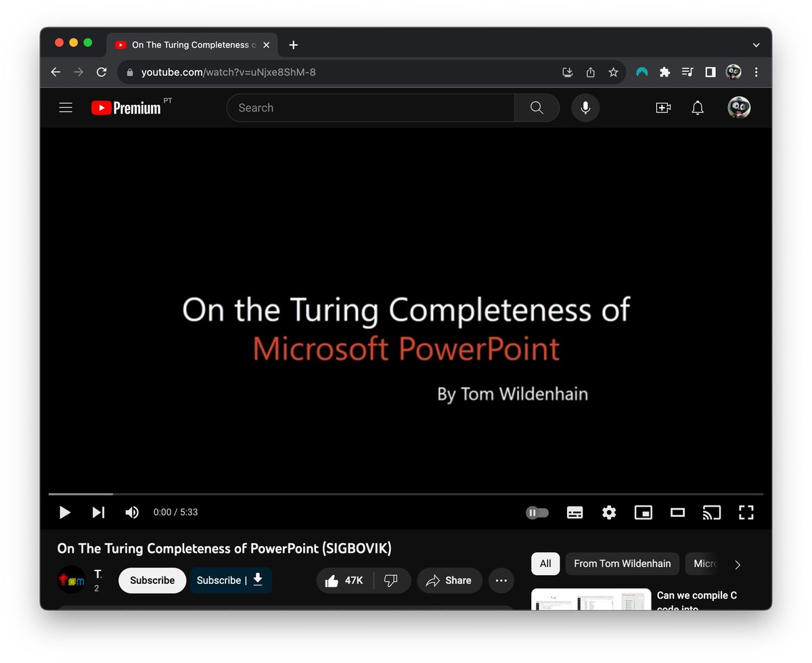Click the white Subscribe button
The height and width of the screenshot is (663, 812).
[152, 580]
